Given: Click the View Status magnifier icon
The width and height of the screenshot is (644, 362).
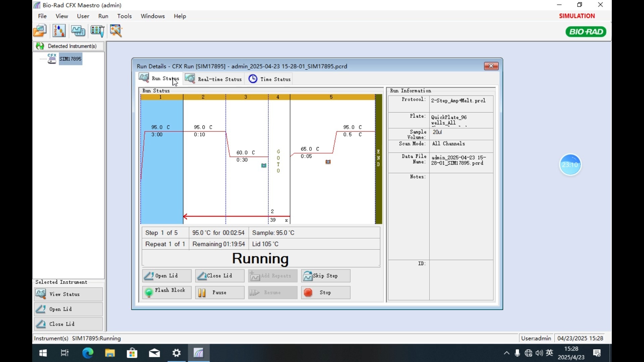Looking at the screenshot, I should click(x=41, y=294).
